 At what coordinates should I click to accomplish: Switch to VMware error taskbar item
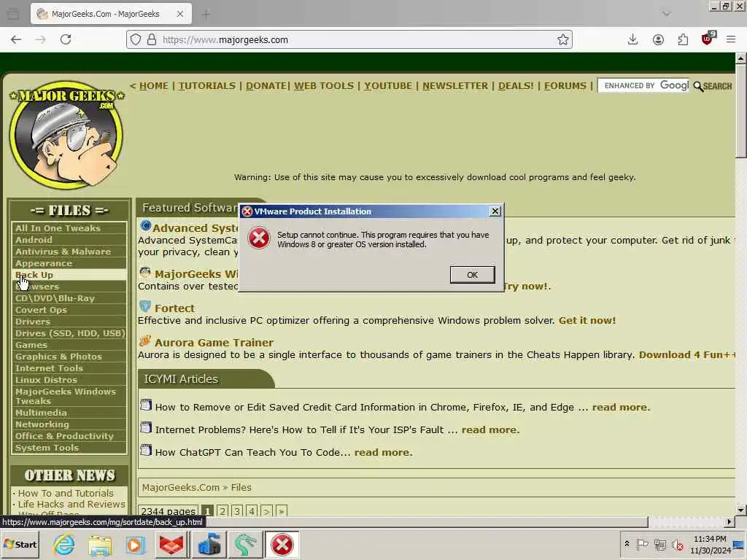282,544
